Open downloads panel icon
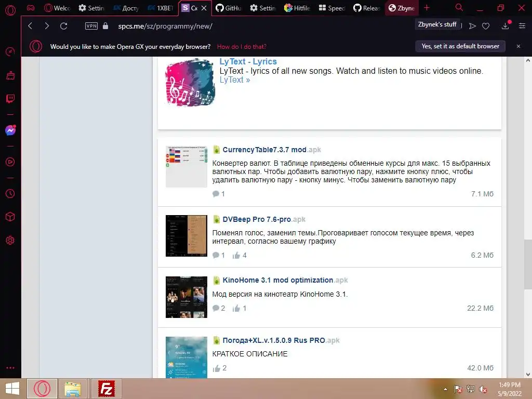Viewport: 532px width, 399px height. pos(506,26)
